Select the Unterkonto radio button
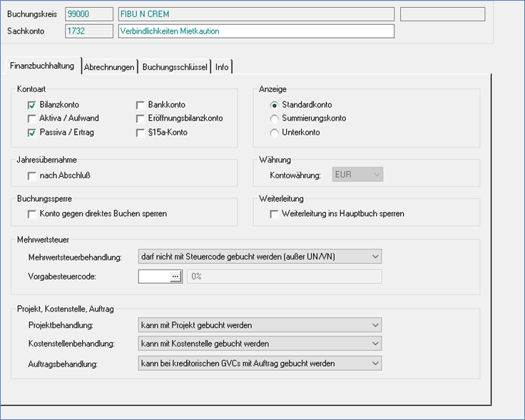The height and width of the screenshot is (420, 525). coord(274,133)
